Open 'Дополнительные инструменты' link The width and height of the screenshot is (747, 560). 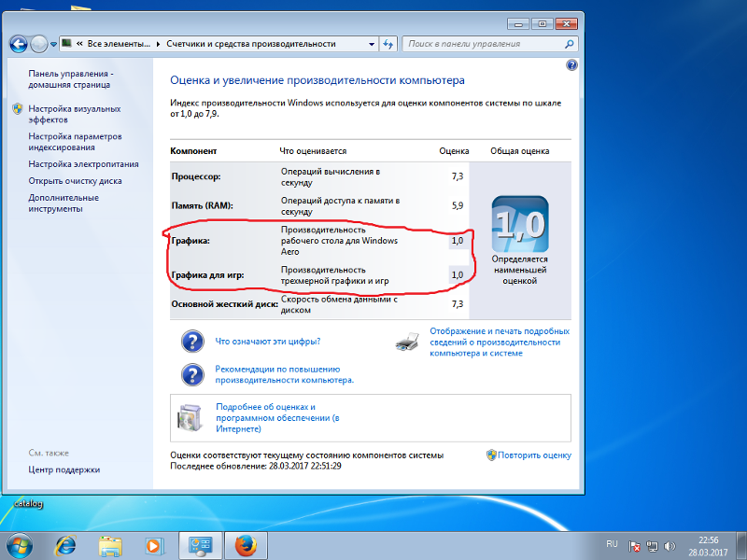63,203
